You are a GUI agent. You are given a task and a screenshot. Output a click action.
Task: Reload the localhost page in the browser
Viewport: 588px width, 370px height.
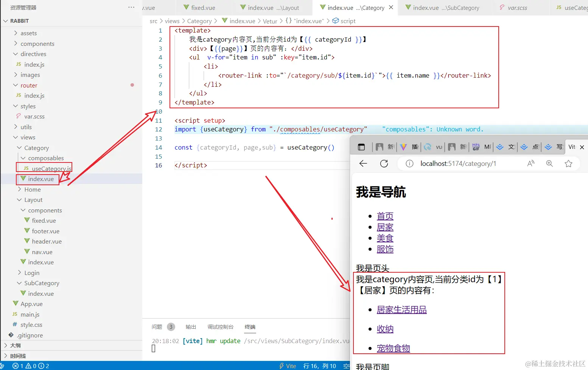tap(384, 164)
